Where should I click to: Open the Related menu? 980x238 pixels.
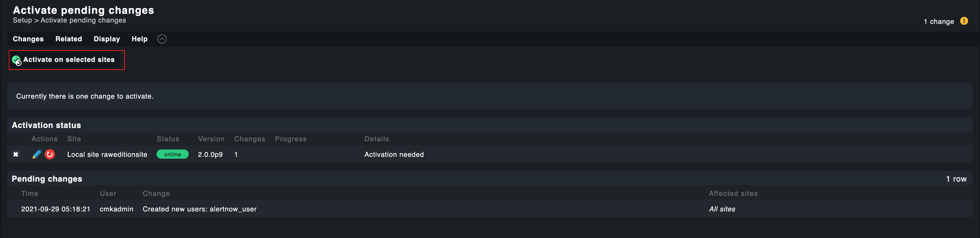coord(68,39)
